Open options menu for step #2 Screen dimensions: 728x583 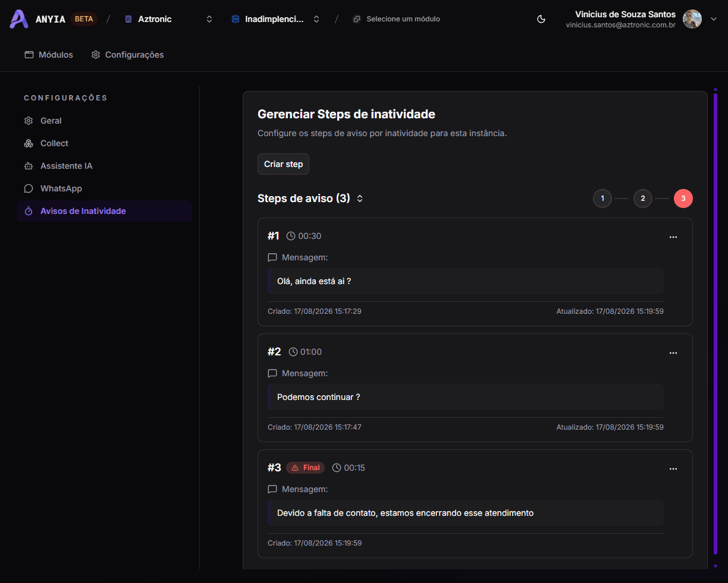pos(673,353)
